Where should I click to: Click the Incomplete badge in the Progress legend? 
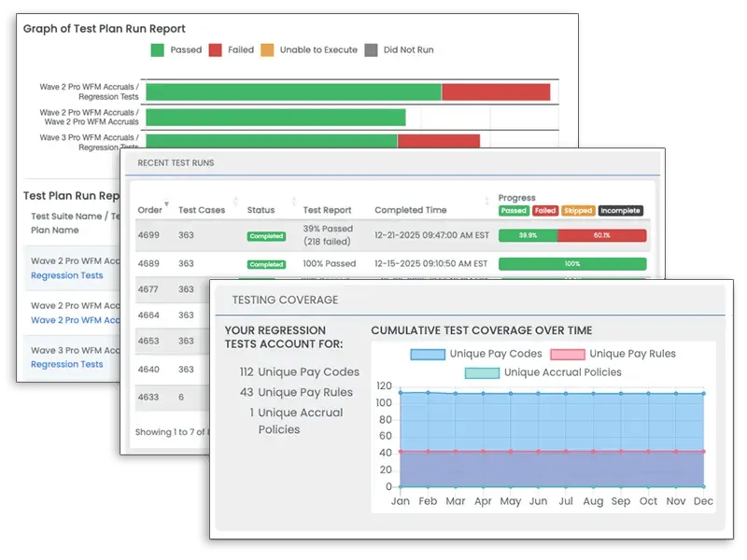click(x=621, y=209)
